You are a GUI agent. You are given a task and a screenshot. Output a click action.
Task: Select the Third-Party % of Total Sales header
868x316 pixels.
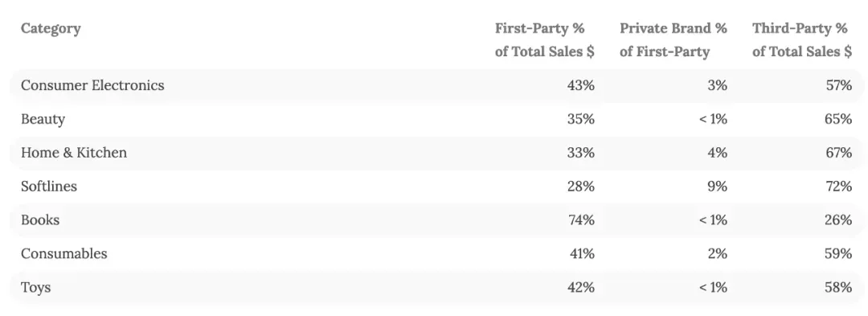(802, 40)
